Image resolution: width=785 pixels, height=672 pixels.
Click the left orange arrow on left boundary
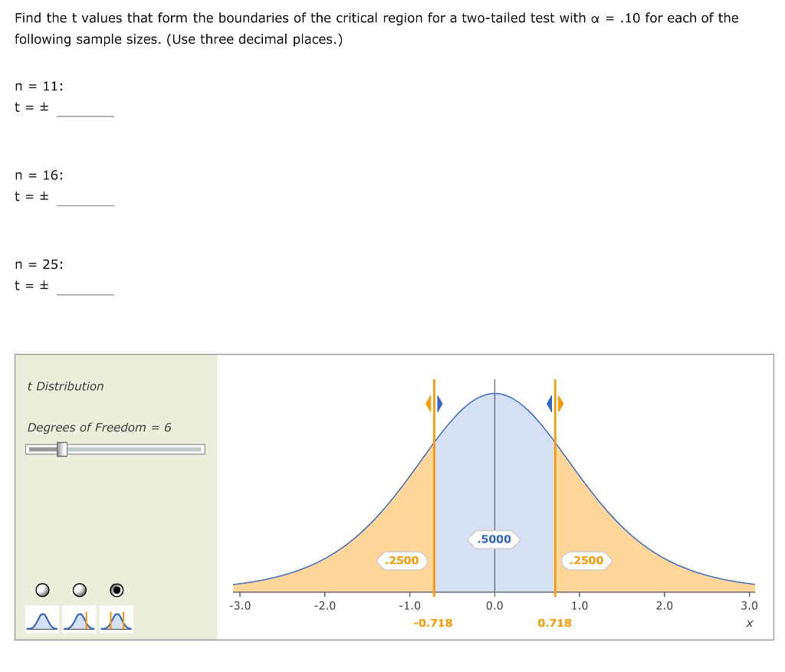click(429, 402)
